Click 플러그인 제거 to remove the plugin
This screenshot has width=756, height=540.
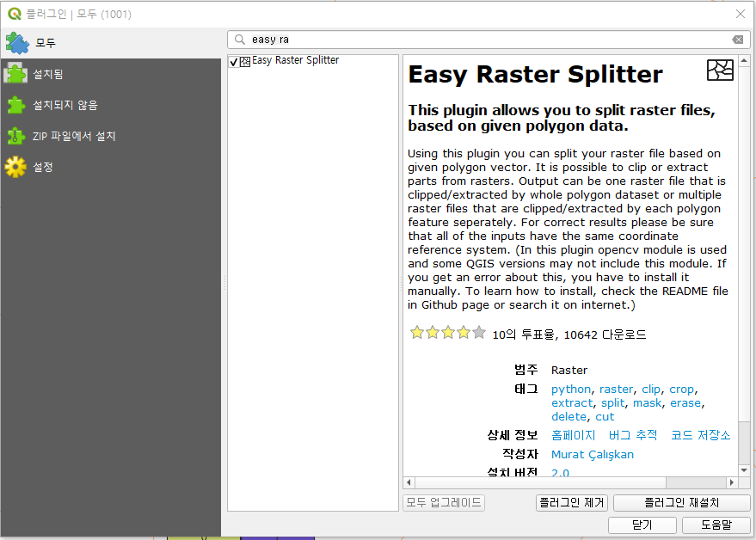coord(571,502)
